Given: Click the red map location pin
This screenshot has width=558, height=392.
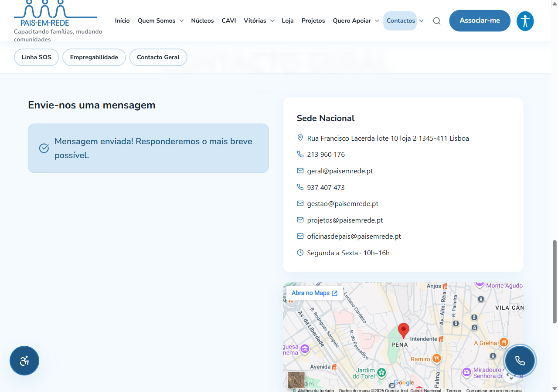Looking at the screenshot, I should click(404, 331).
